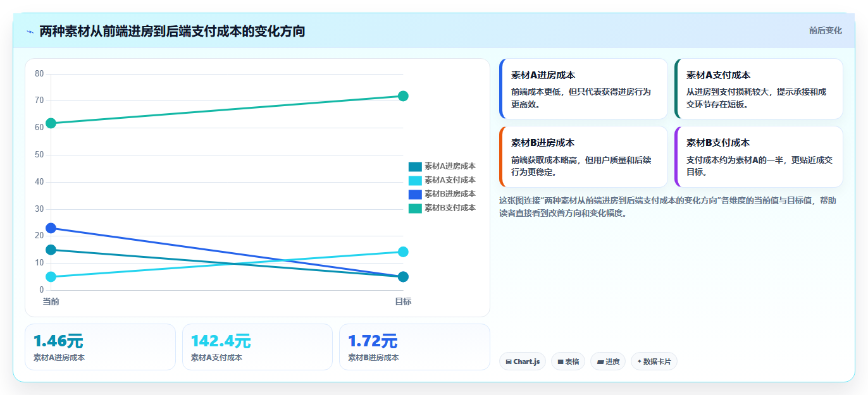Click the 当前 x-axis label
The width and height of the screenshot is (868, 395).
pos(51,301)
